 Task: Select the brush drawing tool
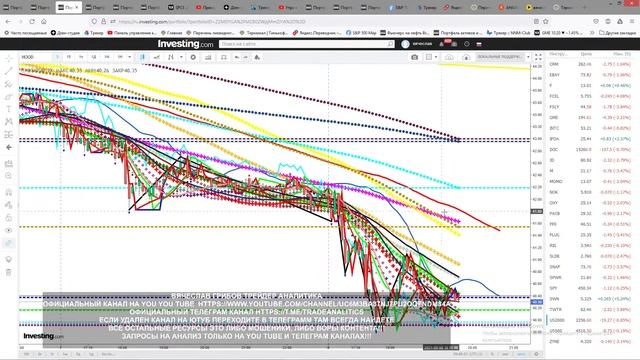[9, 97]
